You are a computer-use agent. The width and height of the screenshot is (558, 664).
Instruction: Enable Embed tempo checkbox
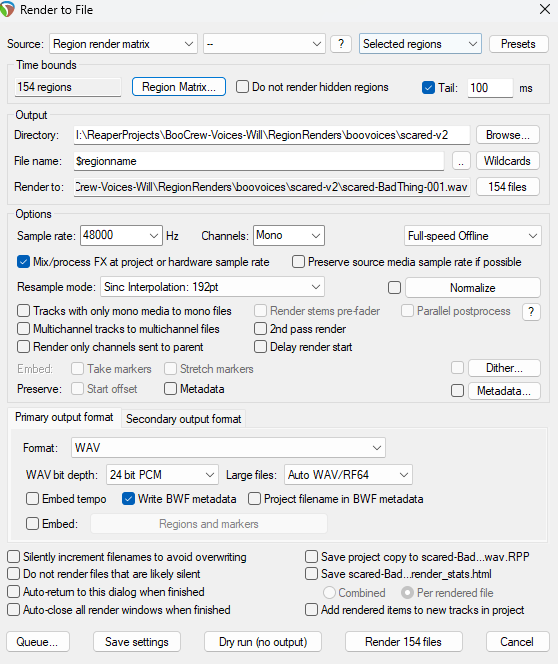(33, 499)
